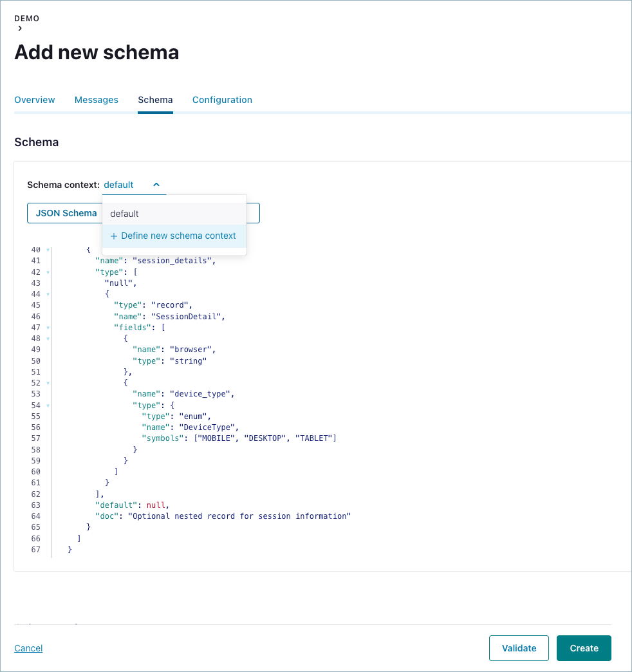The height and width of the screenshot is (672, 632).
Task: Click the Create button
Action: pos(584,648)
